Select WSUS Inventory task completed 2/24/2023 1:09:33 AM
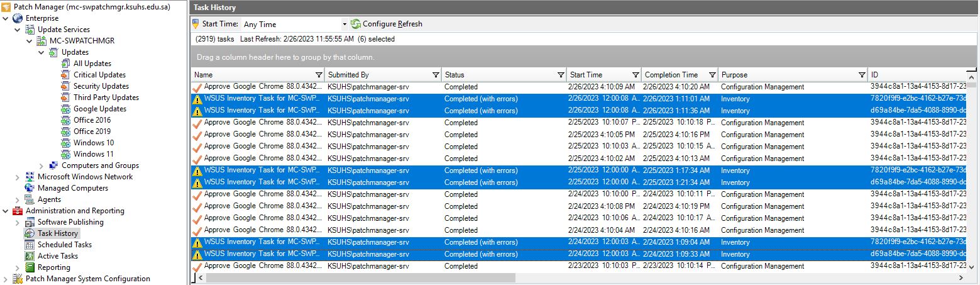Image resolution: width=980 pixels, height=285 pixels. pyautogui.click(x=580, y=254)
